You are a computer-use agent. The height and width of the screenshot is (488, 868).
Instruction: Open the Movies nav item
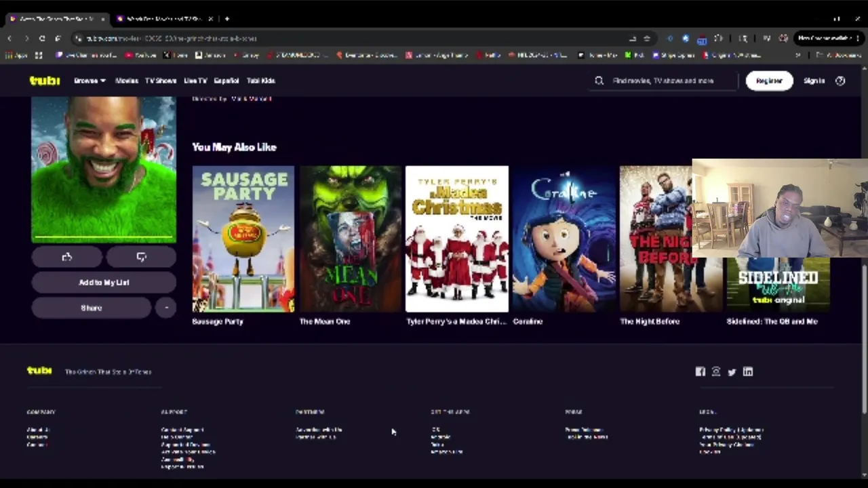(x=127, y=81)
